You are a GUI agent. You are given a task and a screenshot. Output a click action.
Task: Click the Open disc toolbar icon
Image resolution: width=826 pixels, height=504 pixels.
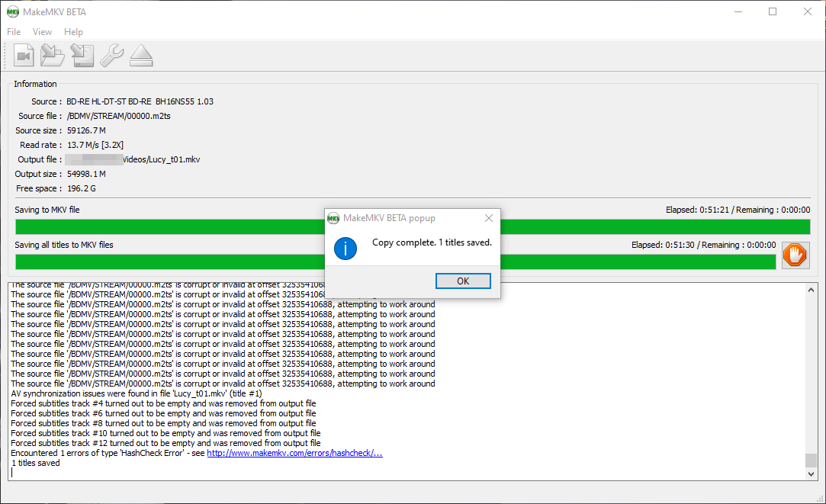point(53,56)
